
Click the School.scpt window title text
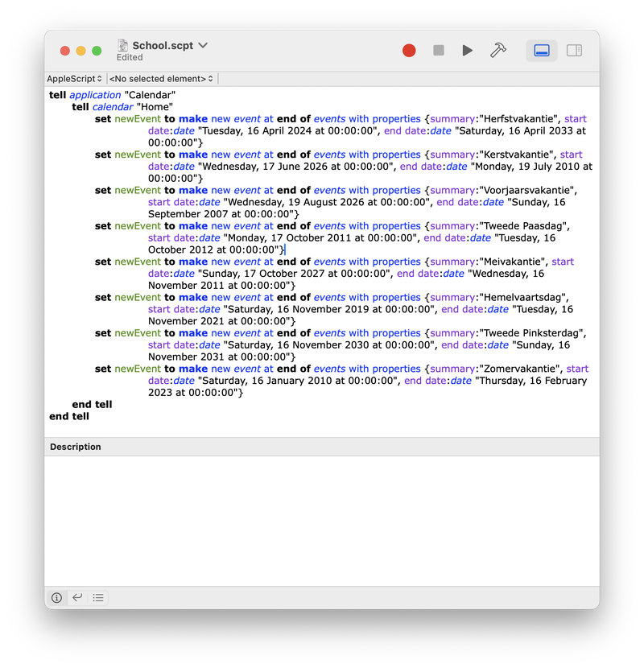(163, 45)
